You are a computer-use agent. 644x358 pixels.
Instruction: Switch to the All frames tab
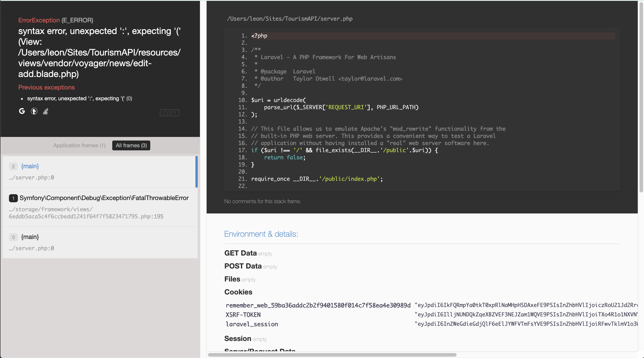point(131,145)
